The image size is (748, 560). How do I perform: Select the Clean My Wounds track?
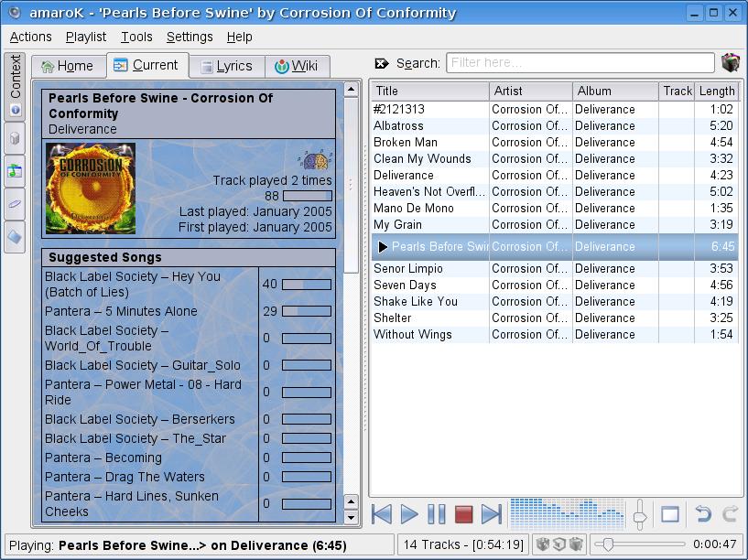coord(555,158)
